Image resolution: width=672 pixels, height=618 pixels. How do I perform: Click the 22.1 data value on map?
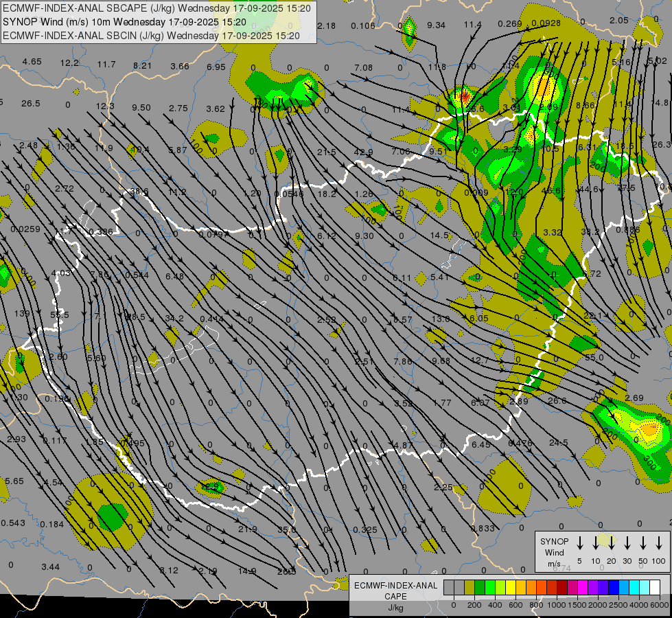[592, 316]
